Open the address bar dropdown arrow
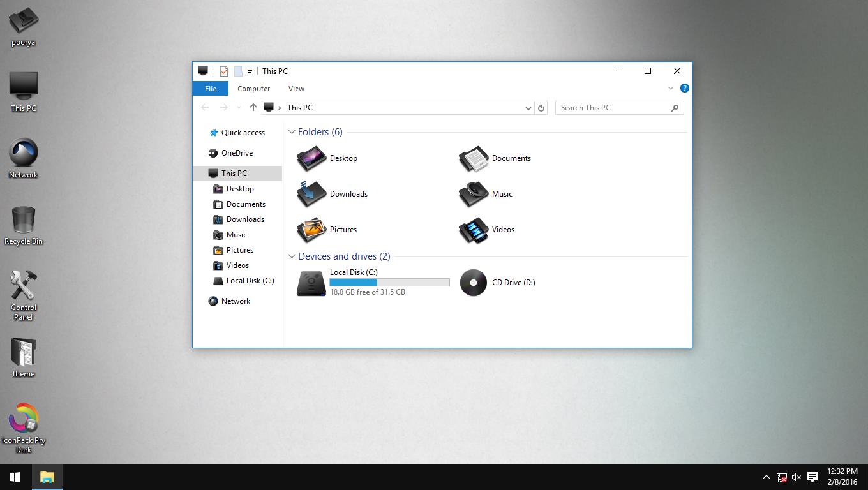The image size is (868, 490). point(528,107)
